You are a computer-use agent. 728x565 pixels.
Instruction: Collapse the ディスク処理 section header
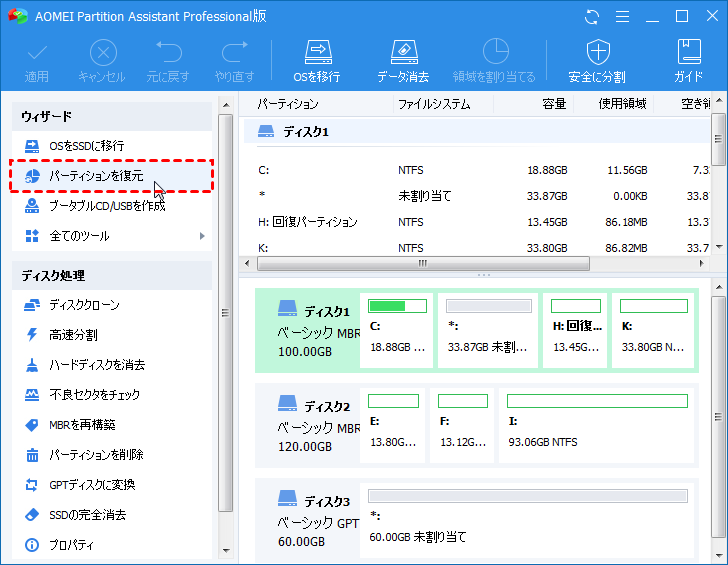pos(111,276)
